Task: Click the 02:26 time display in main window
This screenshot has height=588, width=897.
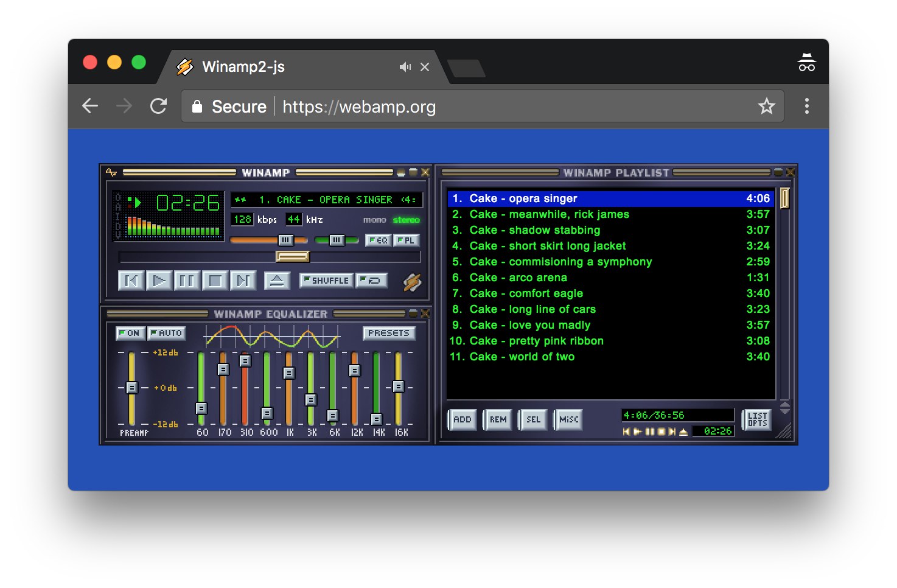Action: coord(188,203)
